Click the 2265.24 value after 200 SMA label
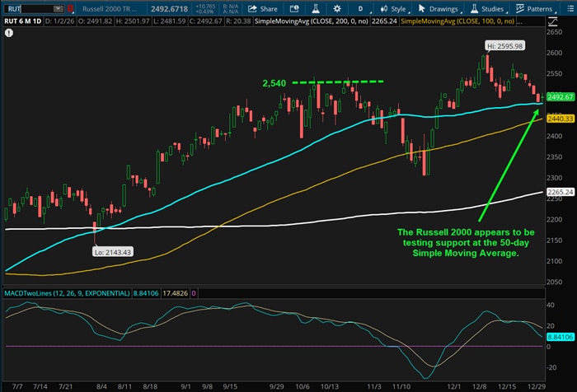577x392 pixels. [384, 21]
